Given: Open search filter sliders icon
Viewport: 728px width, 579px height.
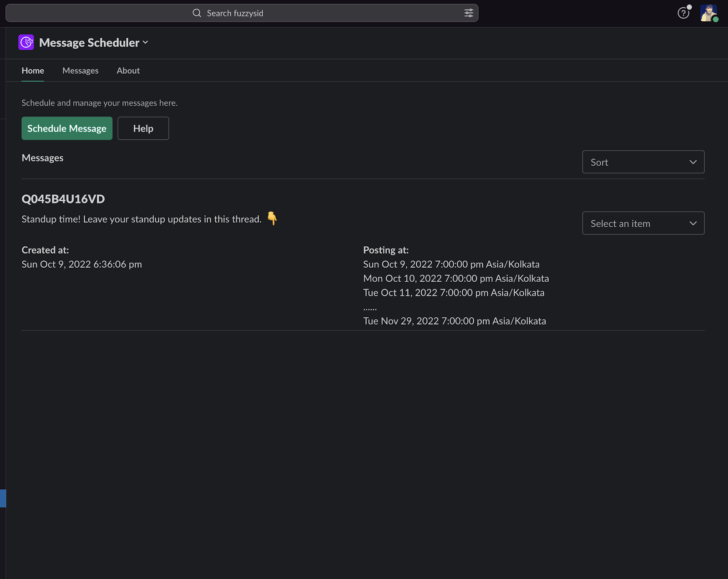Looking at the screenshot, I should [469, 13].
